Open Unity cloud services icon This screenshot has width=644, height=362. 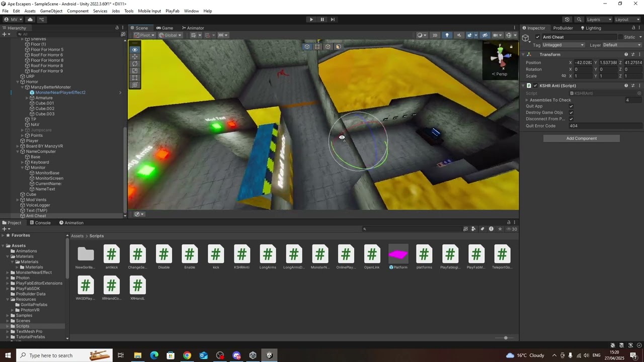click(30, 20)
